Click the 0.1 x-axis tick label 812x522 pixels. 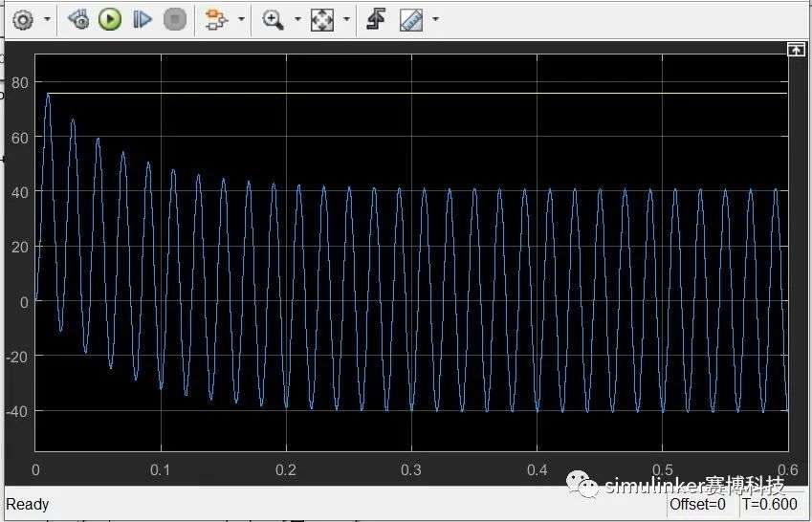coord(160,469)
